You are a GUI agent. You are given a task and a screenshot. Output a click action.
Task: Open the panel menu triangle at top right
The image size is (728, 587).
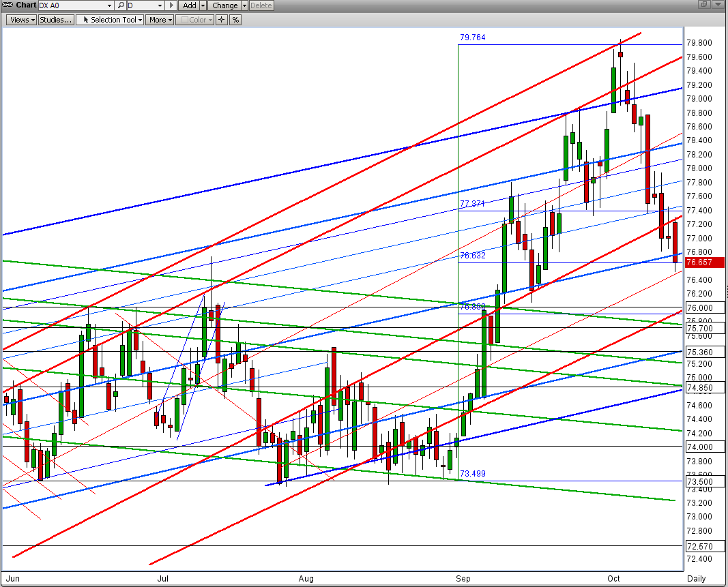tap(718, 4)
